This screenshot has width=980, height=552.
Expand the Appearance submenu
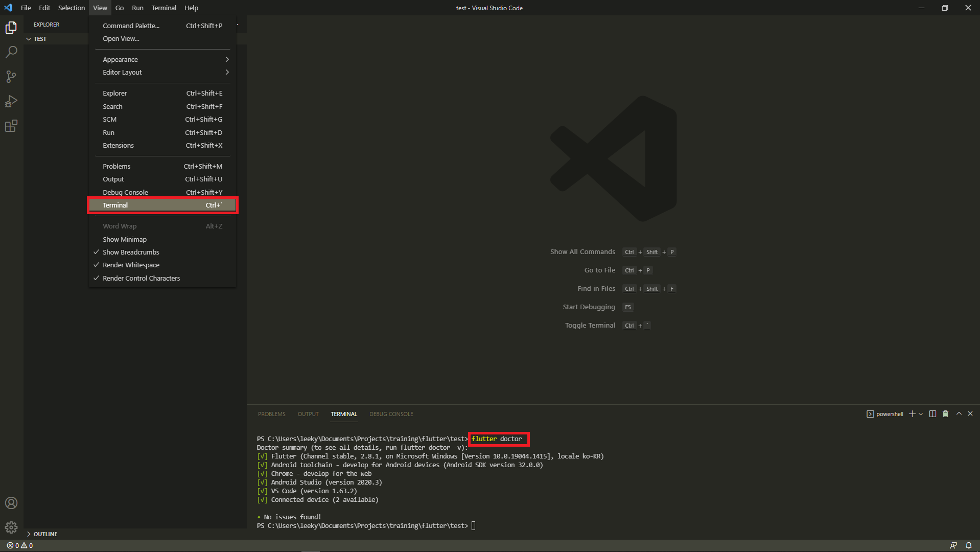[162, 60]
